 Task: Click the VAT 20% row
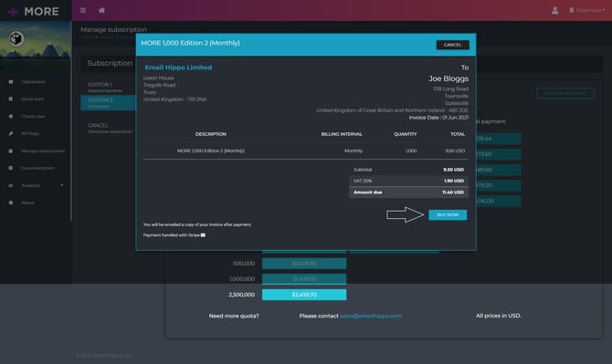[x=408, y=181]
